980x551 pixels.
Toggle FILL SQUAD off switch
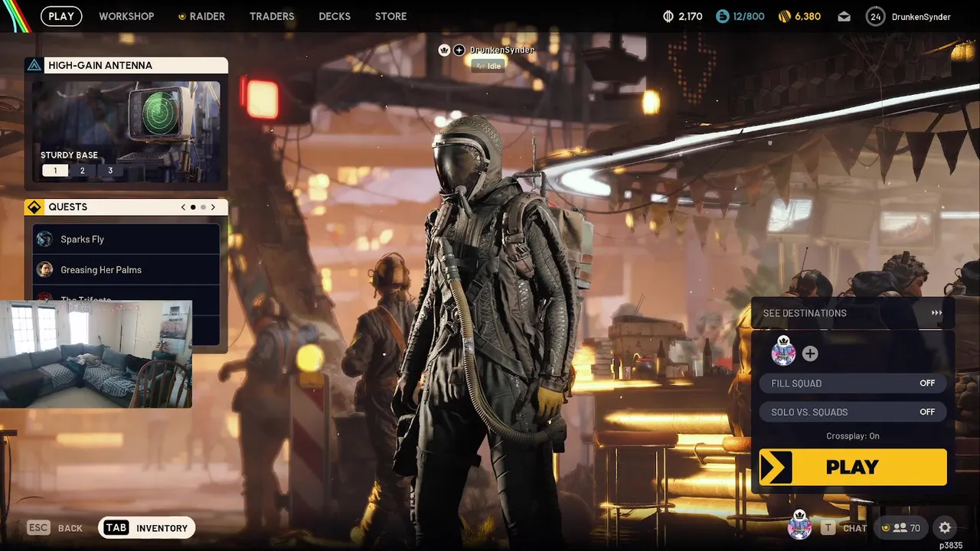[853, 383]
